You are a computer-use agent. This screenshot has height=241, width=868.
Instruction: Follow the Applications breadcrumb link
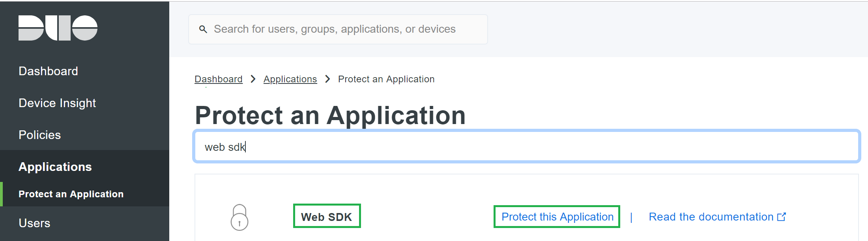[x=290, y=79]
